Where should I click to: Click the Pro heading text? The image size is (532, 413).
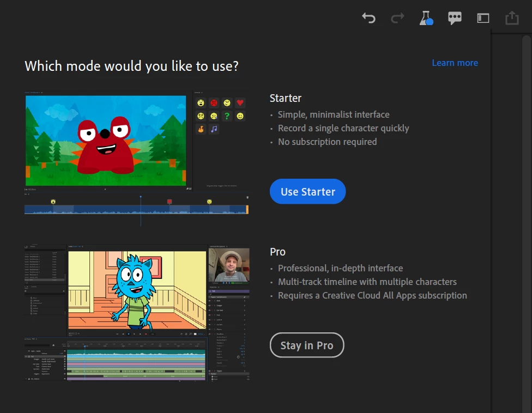pyautogui.click(x=277, y=252)
